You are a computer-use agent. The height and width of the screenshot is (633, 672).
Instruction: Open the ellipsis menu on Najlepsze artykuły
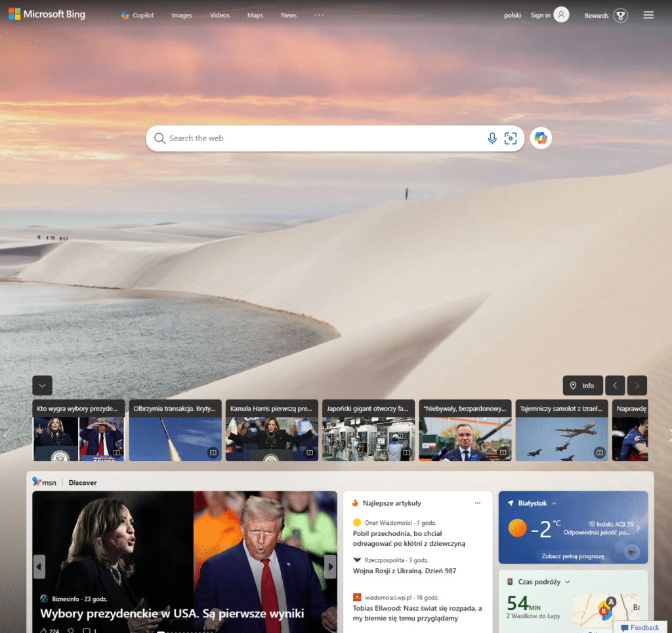478,502
